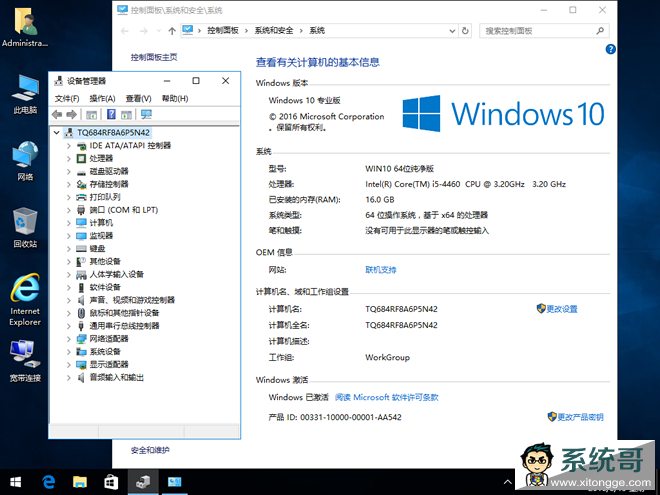Expand the 其他设备 tree node
Screen dimensions: 660x495
pos(69,261)
